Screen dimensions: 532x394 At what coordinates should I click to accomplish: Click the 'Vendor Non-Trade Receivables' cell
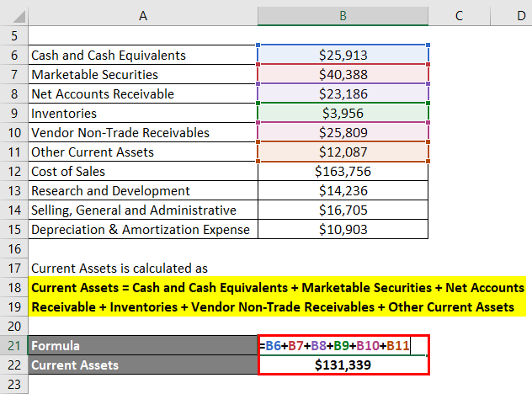[143, 132]
